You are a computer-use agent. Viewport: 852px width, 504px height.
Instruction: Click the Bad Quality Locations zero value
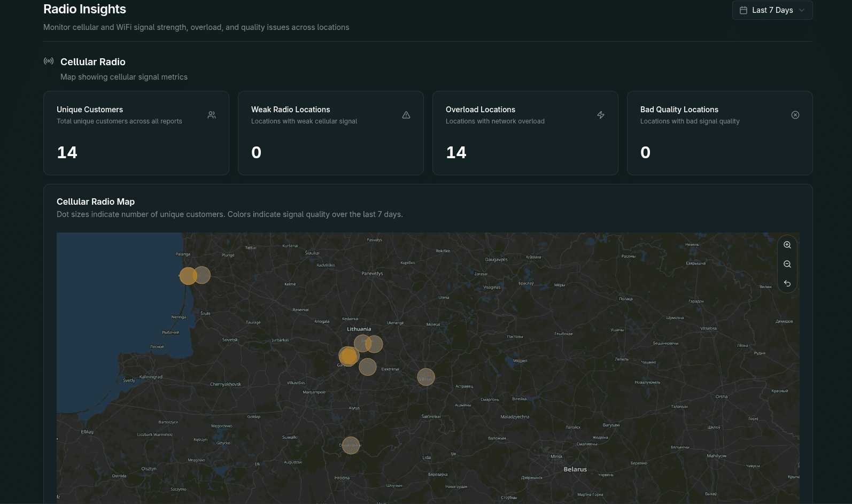tap(645, 153)
